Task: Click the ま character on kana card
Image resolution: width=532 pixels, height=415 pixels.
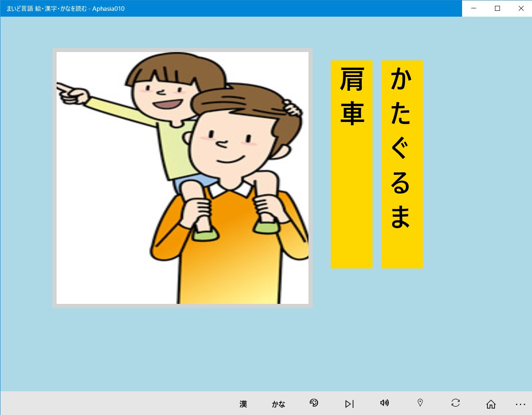Action: point(400,216)
